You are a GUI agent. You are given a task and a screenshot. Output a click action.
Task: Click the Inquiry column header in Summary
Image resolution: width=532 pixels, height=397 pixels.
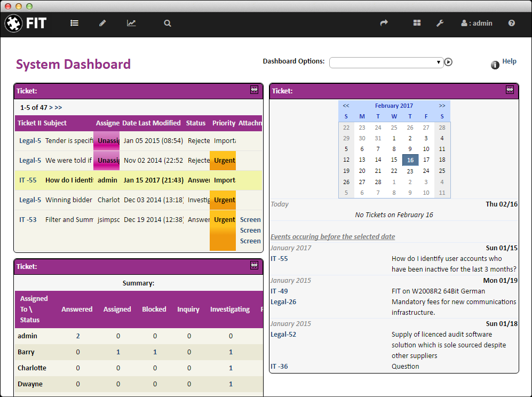(x=188, y=309)
